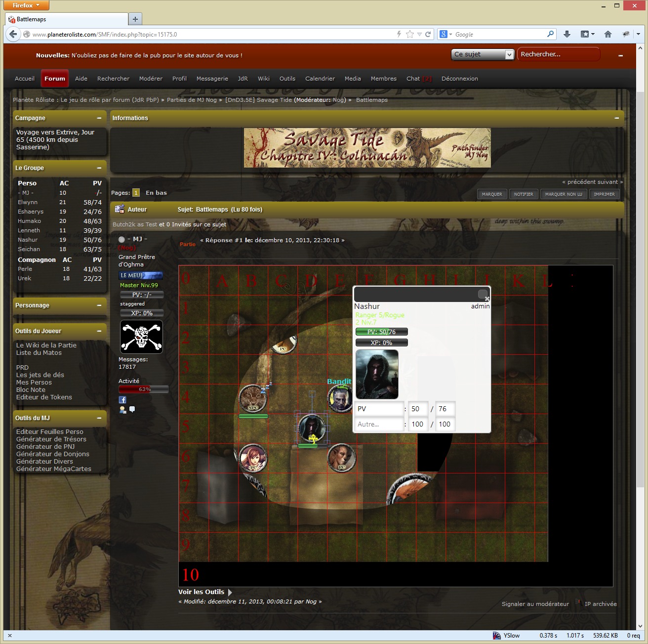Click the downloads arrow in Firefox toolbar
Viewport: 648px width, 644px height.
click(x=567, y=34)
